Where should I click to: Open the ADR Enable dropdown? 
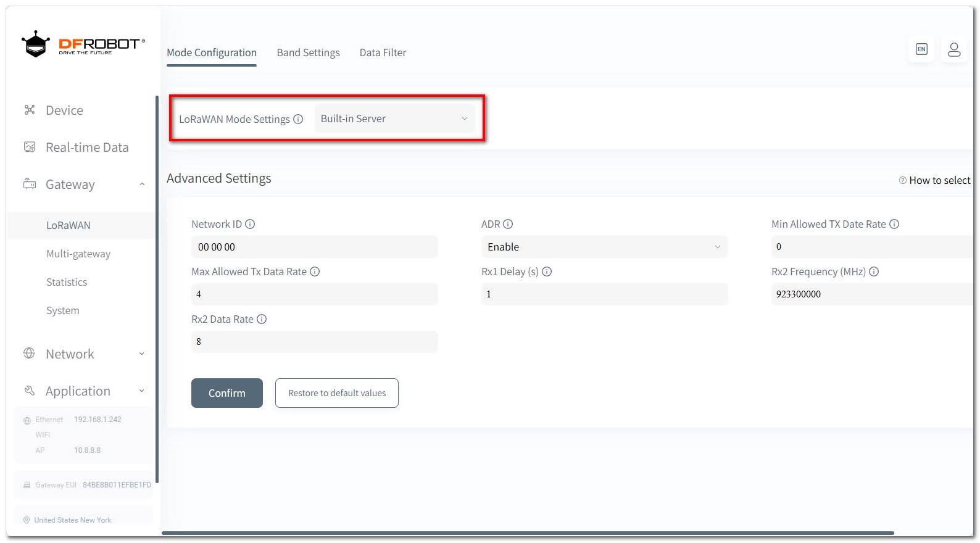604,247
